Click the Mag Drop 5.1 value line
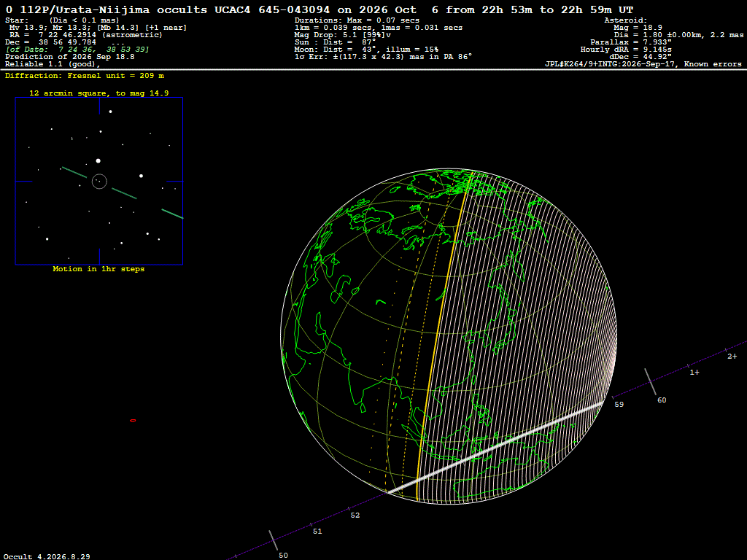 click(343, 35)
